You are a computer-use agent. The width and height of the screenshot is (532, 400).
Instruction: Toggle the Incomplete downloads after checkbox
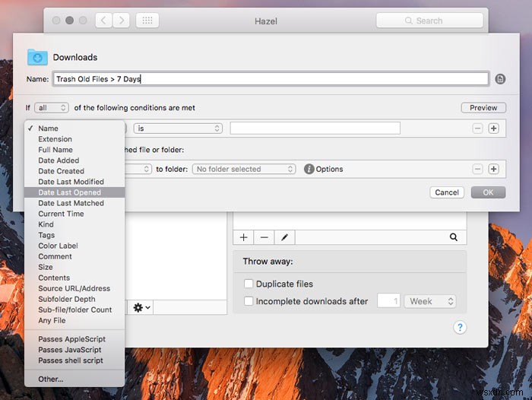[249, 301]
